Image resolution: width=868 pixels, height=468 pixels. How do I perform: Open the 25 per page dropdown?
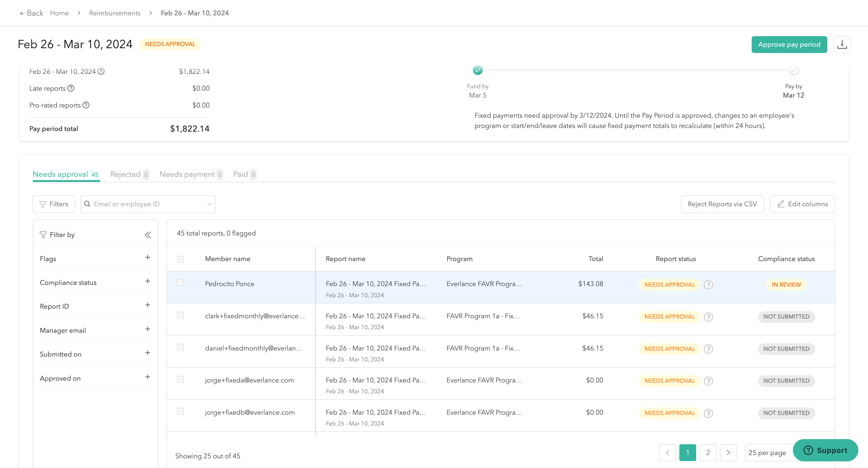point(768,453)
